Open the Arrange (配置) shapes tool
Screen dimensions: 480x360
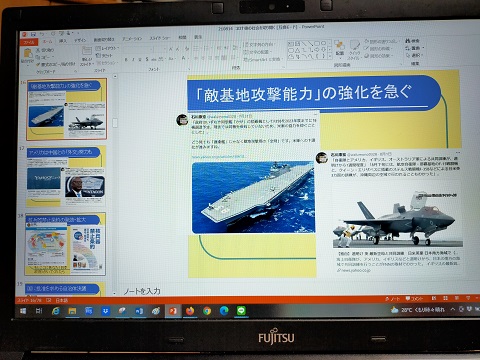click(x=339, y=48)
